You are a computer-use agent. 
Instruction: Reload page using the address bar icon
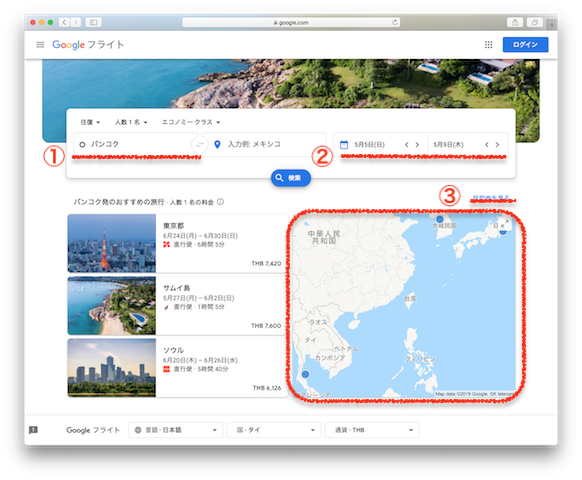pos(395,22)
